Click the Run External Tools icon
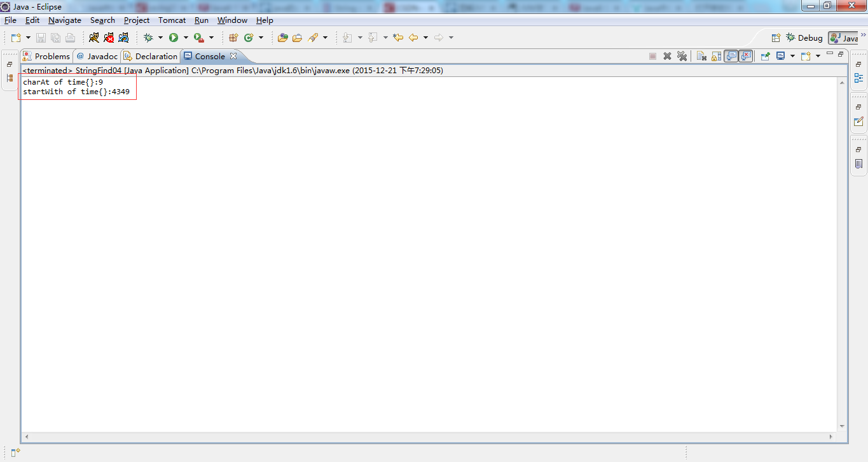 (199, 38)
